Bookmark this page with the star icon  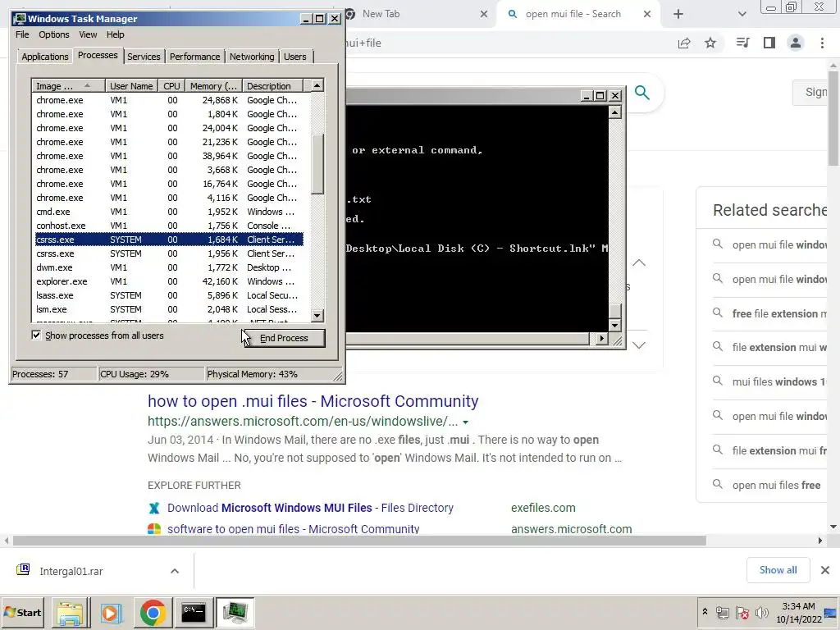[x=710, y=43]
